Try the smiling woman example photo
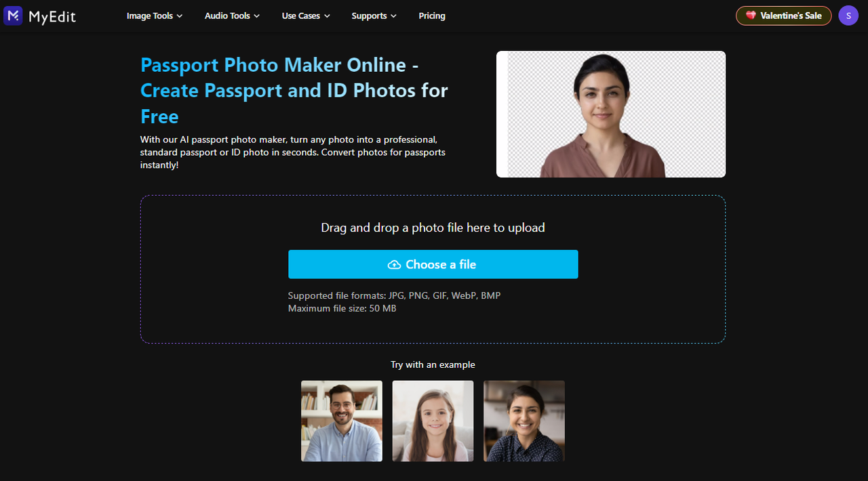This screenshot has height=481, width=868. [524, 421]
